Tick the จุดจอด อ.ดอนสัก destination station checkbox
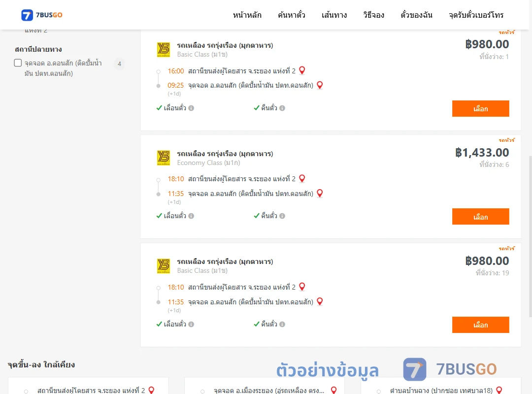 point(18,63)
